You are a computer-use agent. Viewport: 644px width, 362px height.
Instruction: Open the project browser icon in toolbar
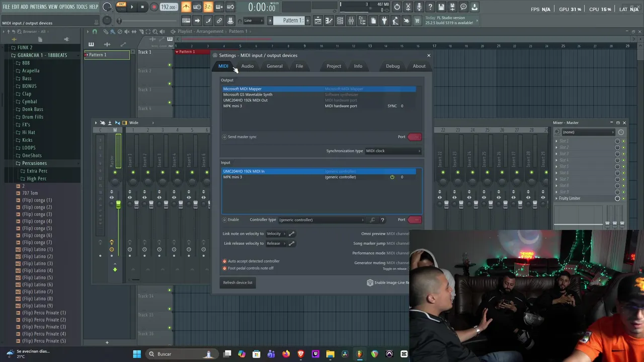362,21
